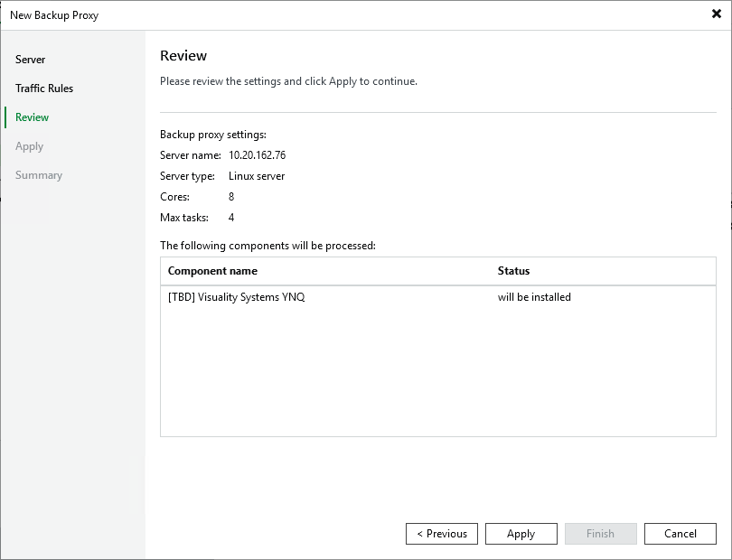
Task: Sort by the Component name column header
Action: click(213, 271)
